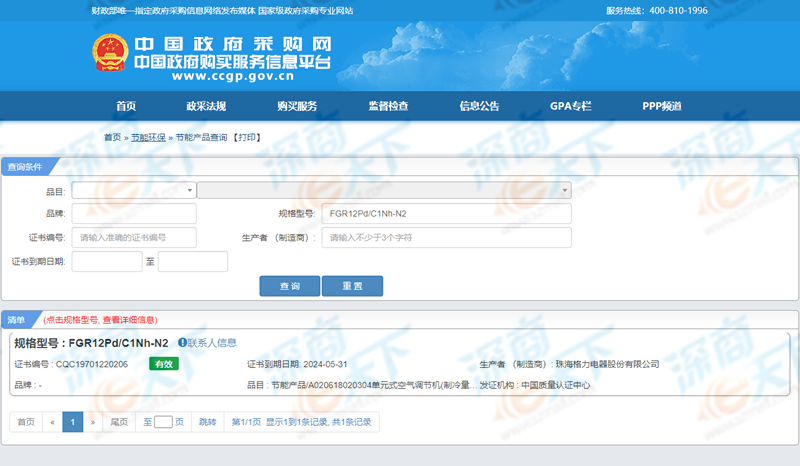Open the 政采法规 menu

click(x=206, y=106)
